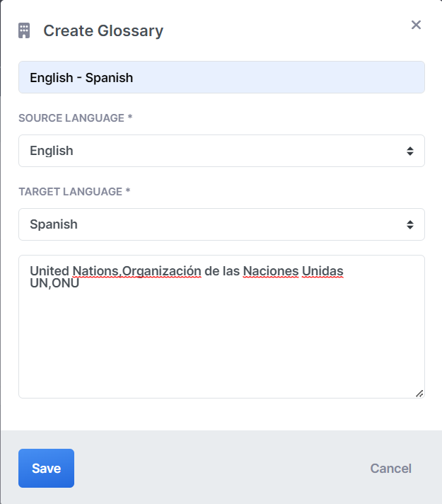Place cursor on the word United
The width and height of the screenshot is (442, 504).
tap(49, 271)
